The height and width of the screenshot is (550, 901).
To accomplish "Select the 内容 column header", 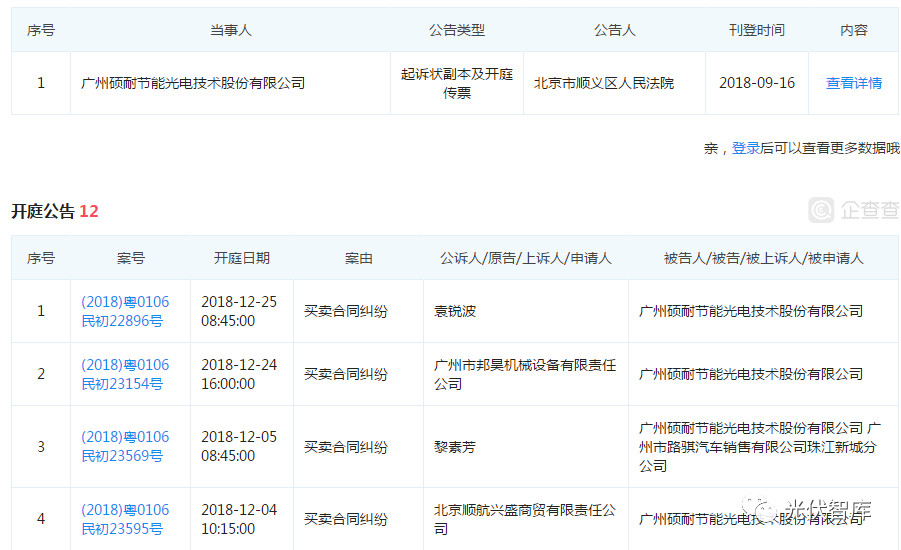I will [x=853, y=30].
